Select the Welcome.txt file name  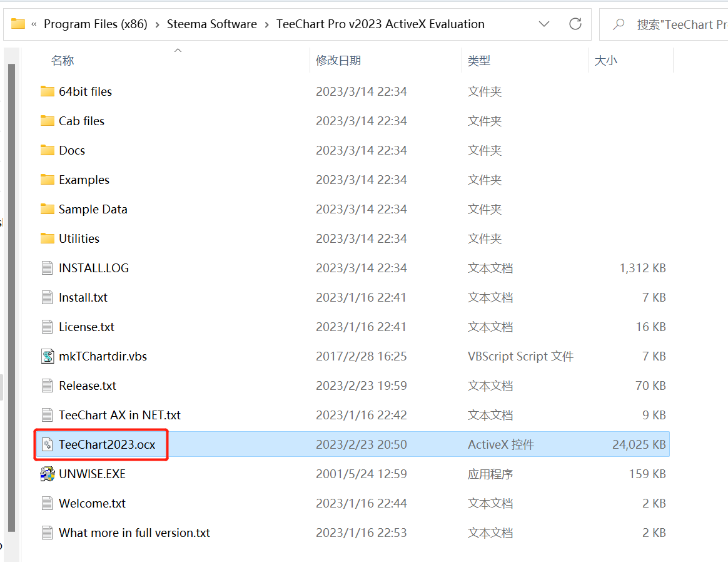[93, 503]
